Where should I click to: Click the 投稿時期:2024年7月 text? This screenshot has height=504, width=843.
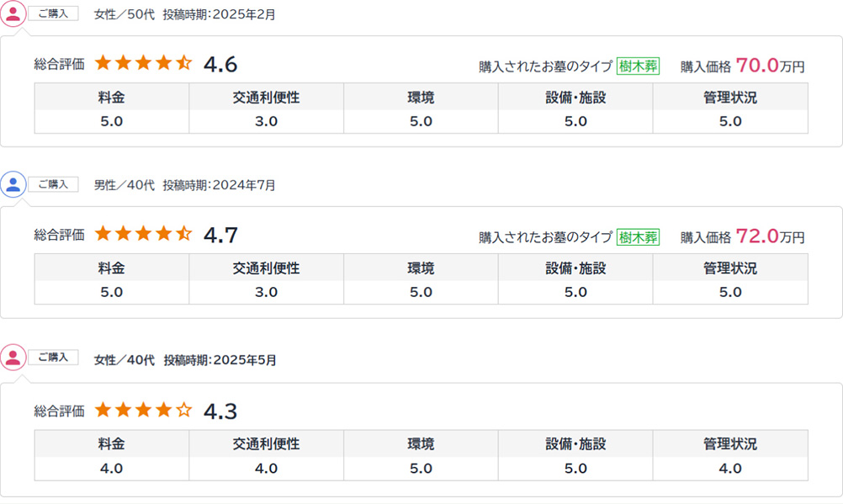pos(219,185)
